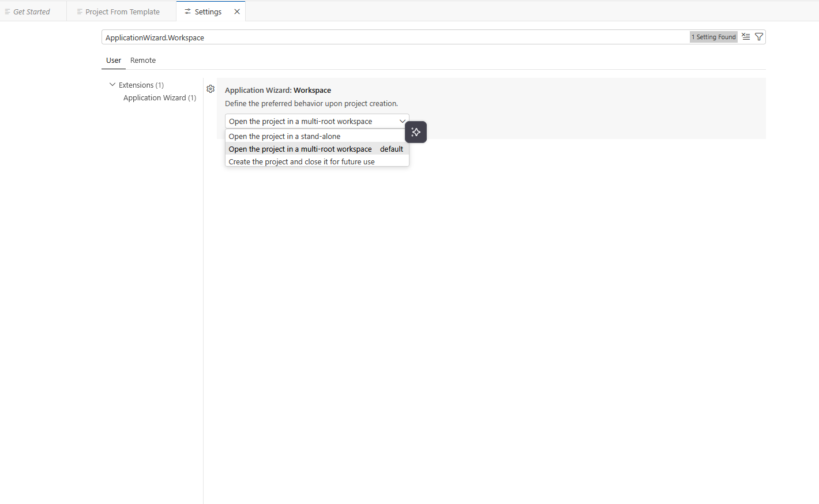Click the settings search input field

(395, 37)
